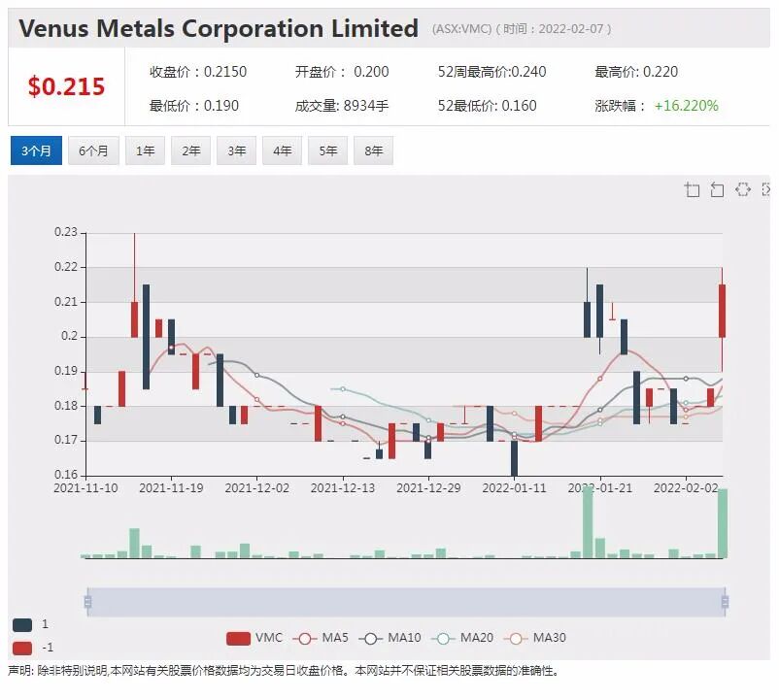Click the 最低价：0.190 text
Viewport: 779px width, 700px height.
(194, 106)
